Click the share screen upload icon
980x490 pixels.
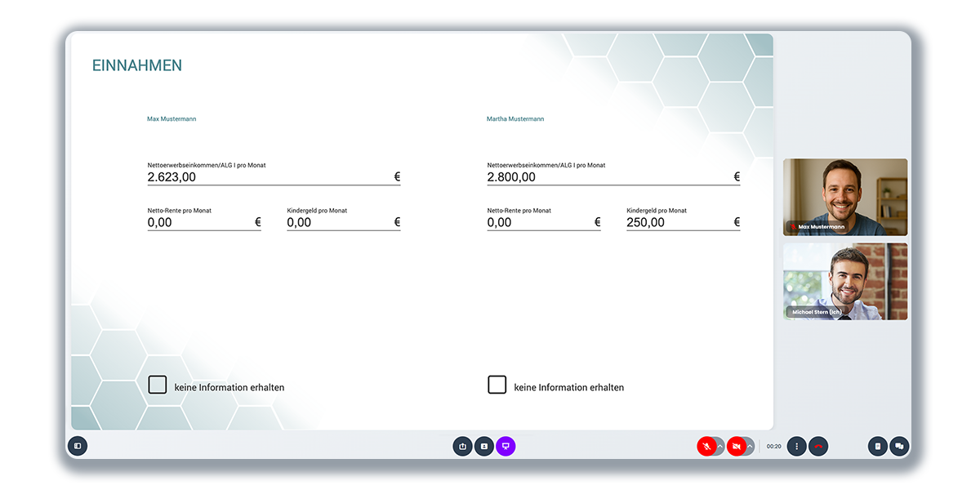coord(462,446)
